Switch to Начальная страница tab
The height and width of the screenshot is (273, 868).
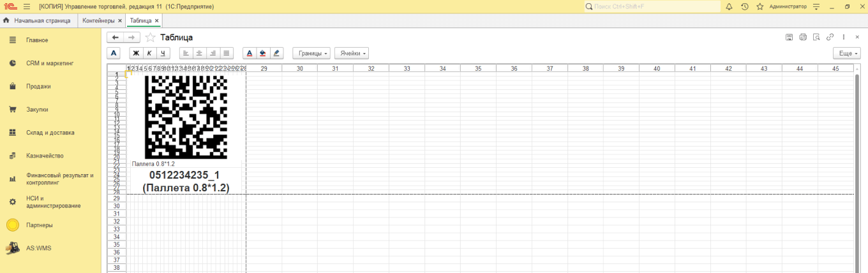(x=38, y=20)
